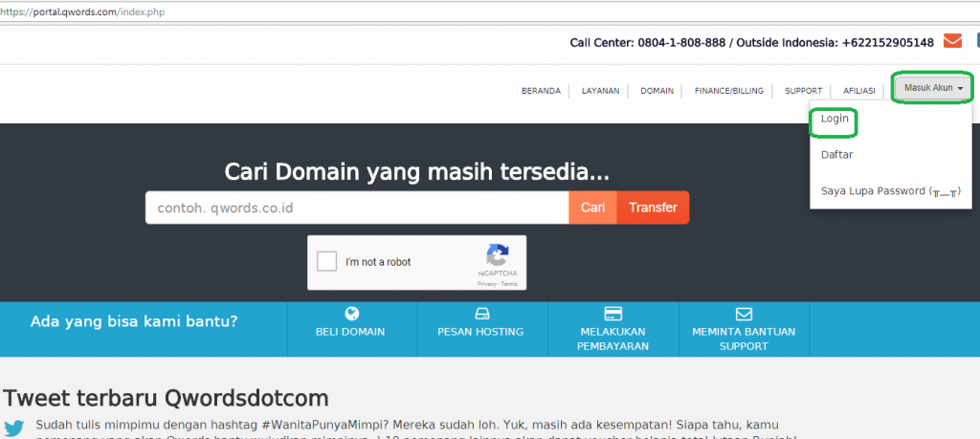Click the blue Twitter bird icon
The width and height of the screenshot is (980, 439).
14,428
